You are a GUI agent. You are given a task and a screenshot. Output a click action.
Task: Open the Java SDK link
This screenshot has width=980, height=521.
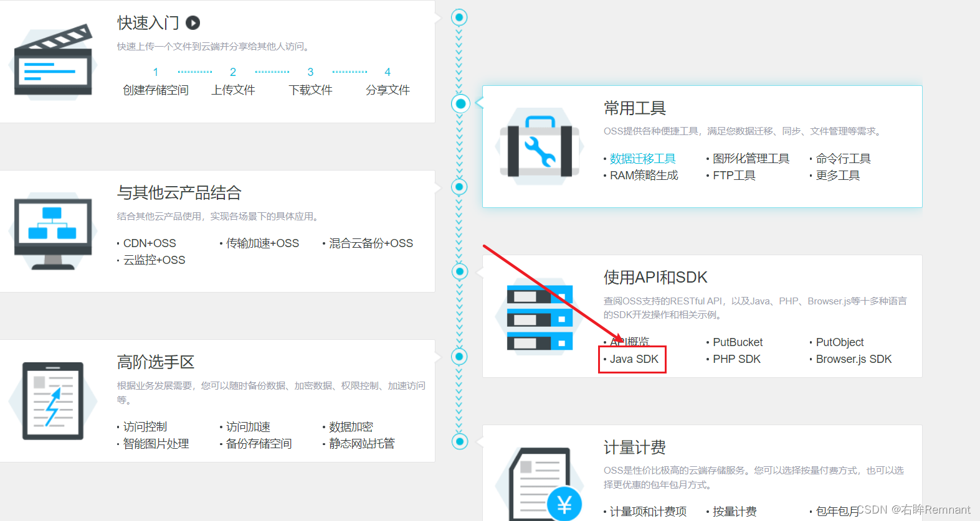point(634,359)
